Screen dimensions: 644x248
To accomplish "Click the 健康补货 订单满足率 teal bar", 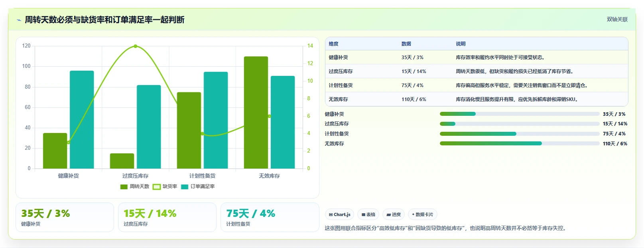I will click(x=82, y=119).
